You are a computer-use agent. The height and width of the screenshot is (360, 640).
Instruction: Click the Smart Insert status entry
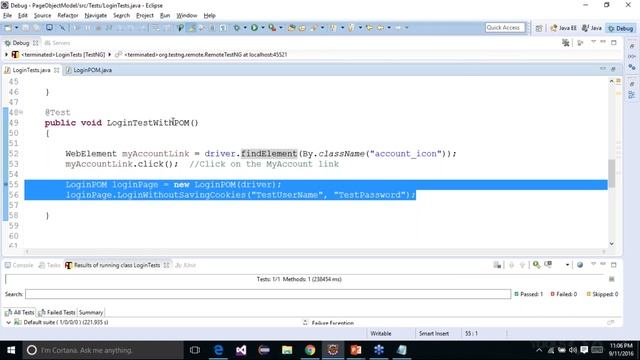(433, 333)
